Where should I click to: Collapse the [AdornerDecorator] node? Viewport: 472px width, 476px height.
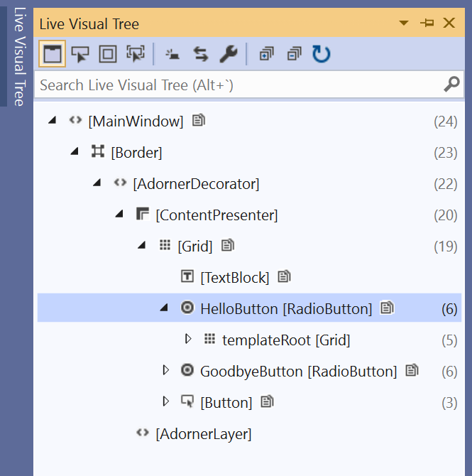coord(97,183)
